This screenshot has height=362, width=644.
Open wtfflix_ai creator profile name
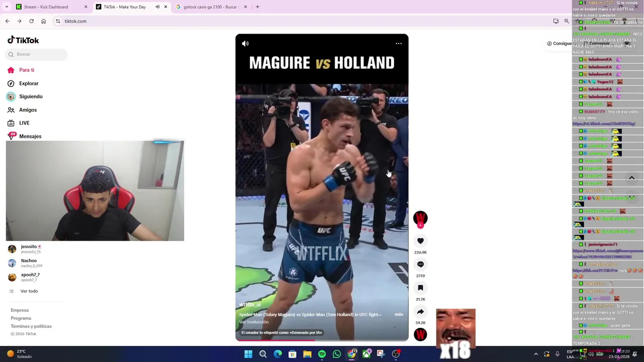(x=250, y=305)
